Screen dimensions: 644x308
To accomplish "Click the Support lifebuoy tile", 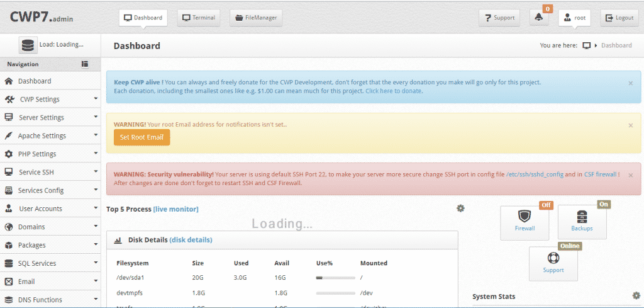I will coord(553,263).
